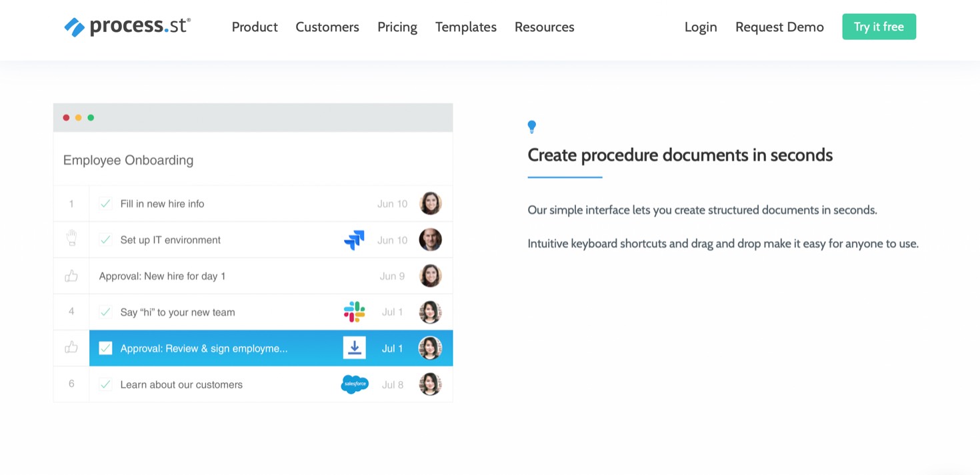Toggle the Fill in new hire info checkbox

(105, 204)
